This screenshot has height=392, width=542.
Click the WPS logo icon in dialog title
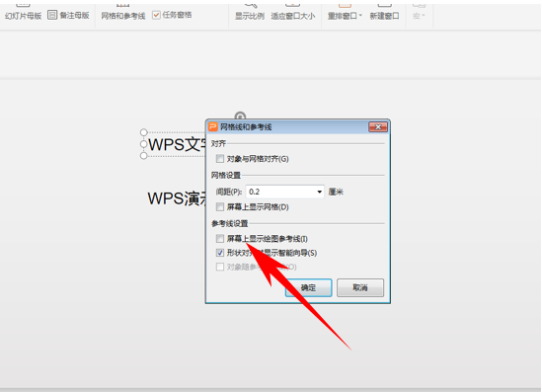(213, 126)
